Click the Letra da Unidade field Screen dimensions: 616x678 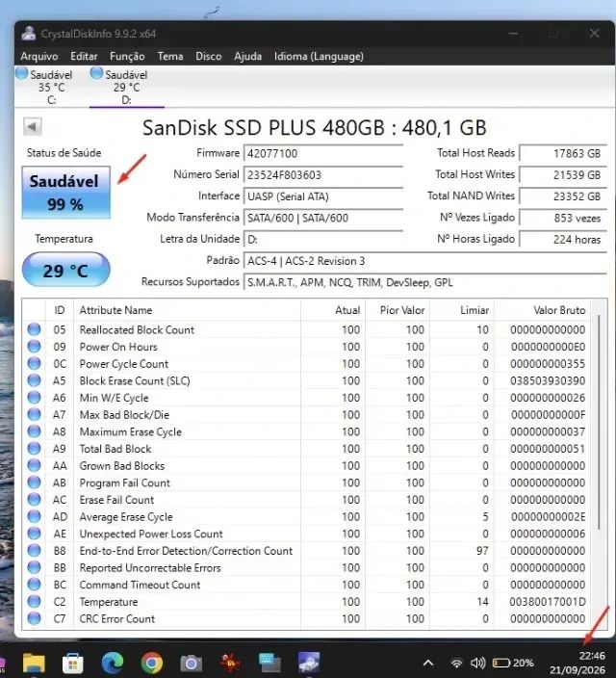[323, 240]
